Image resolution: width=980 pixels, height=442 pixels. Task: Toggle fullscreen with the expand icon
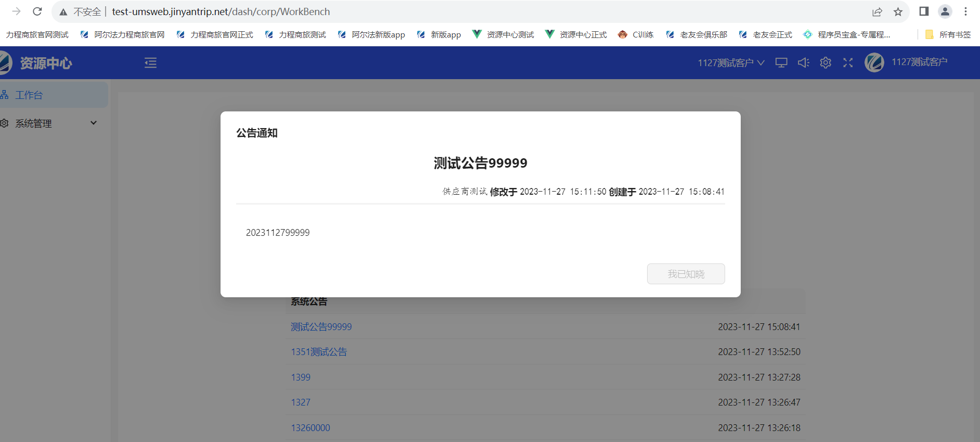[x=848, y=63]
